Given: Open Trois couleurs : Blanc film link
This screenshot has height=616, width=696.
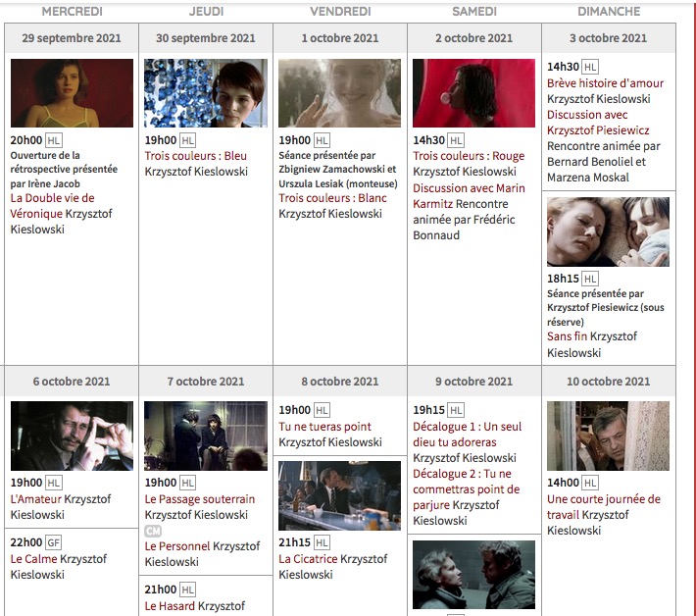Looking at the screenshot, I should pyautogui.click(x=332, y=198).
